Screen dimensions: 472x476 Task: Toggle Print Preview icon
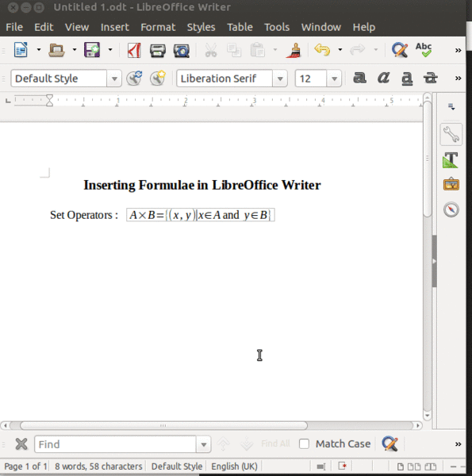(x=181, y=51)
